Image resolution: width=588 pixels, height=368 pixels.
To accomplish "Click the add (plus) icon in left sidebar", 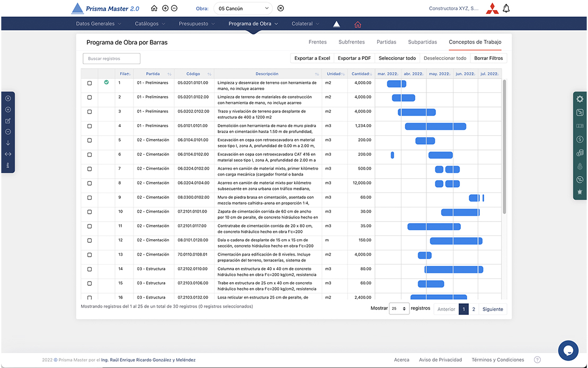I will coord(8,110).
